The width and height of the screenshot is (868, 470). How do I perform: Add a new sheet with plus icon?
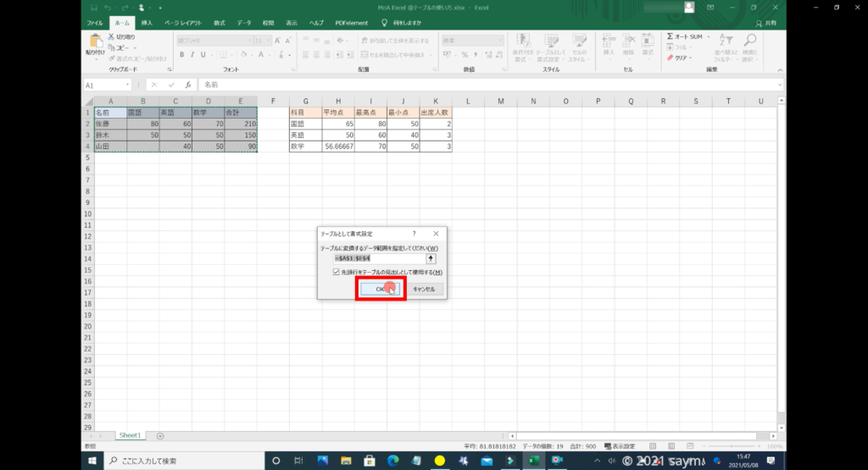click(x=160, y=435)
